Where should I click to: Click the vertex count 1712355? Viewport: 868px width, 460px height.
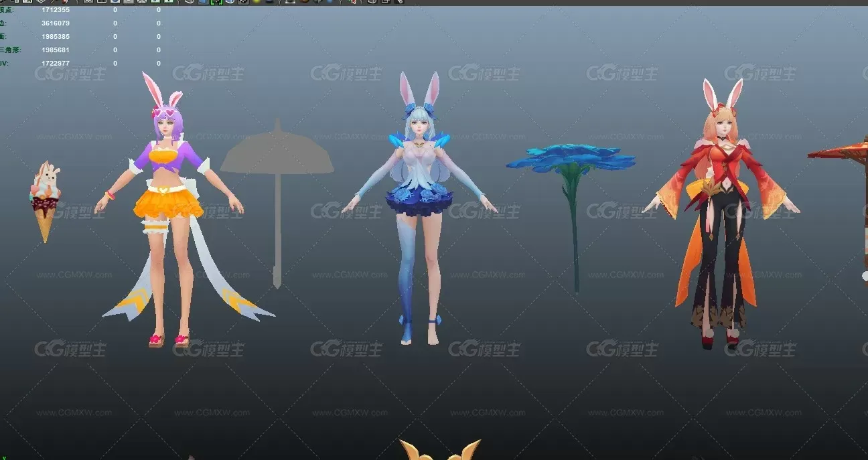[56, 10]
